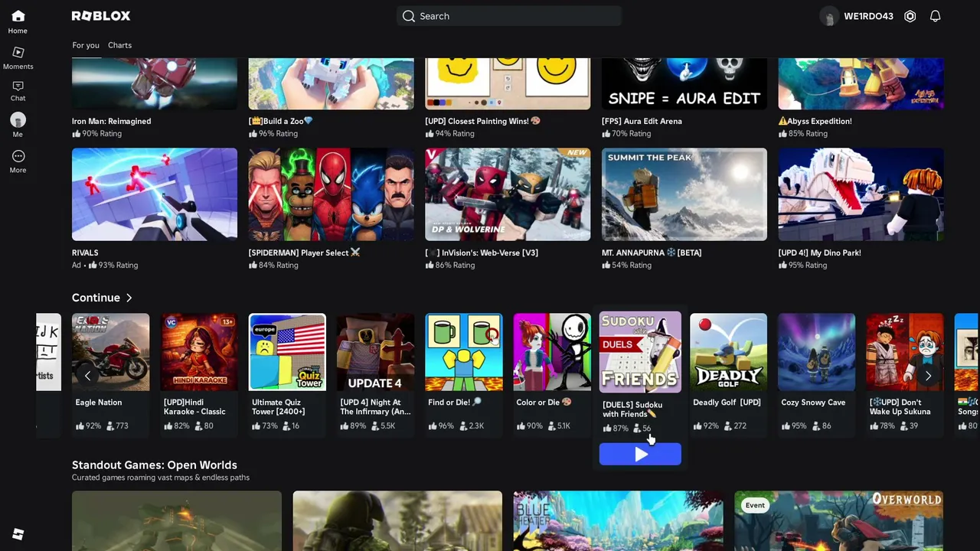Click the Iron Man game image
The image size is (980, 551).
pyautogui.click(x=155, y=84)
